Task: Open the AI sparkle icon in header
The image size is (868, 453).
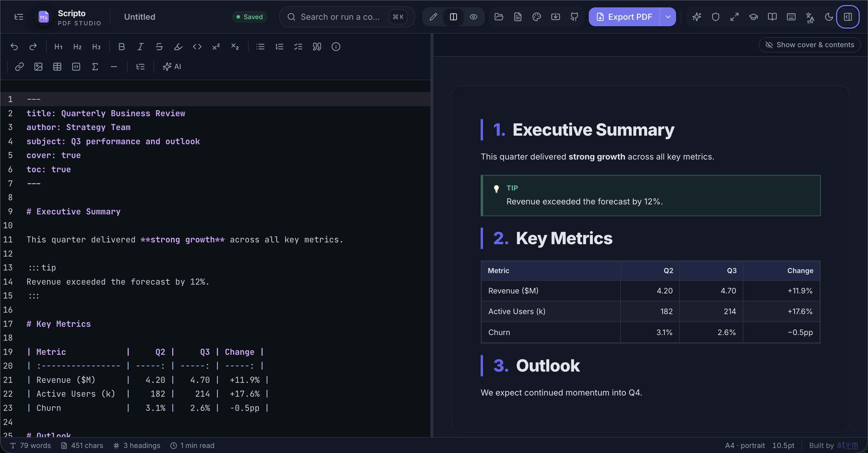Action: [697, 17]
